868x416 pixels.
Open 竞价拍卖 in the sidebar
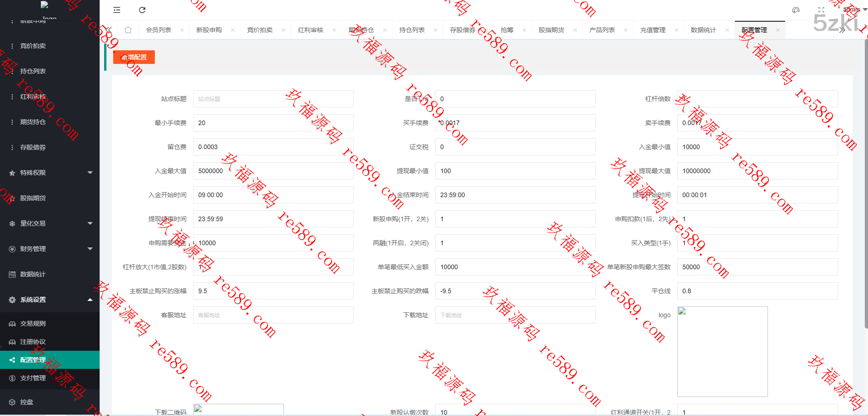pos(50,46)
